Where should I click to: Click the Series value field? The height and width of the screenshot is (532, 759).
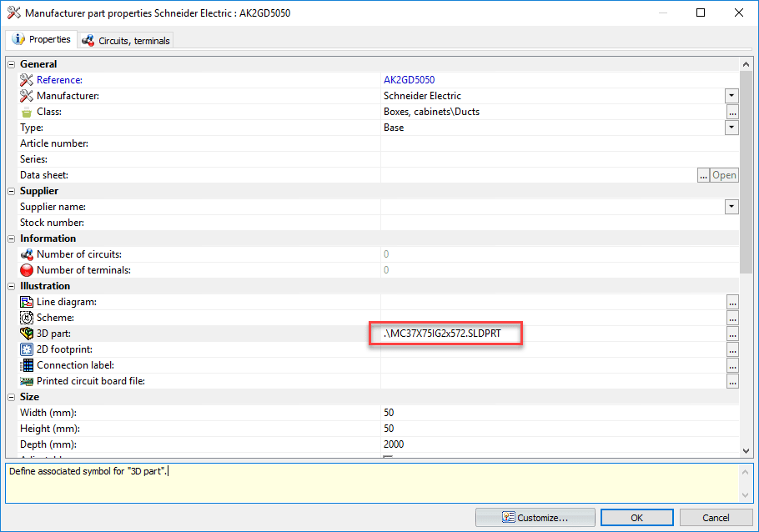[560, 159]
